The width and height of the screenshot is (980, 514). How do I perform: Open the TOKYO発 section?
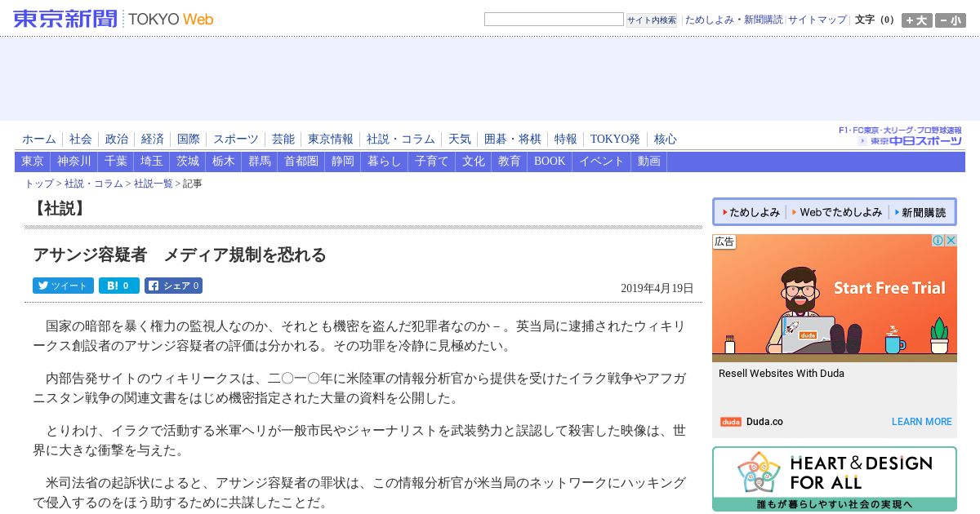[x=615, y=140]
